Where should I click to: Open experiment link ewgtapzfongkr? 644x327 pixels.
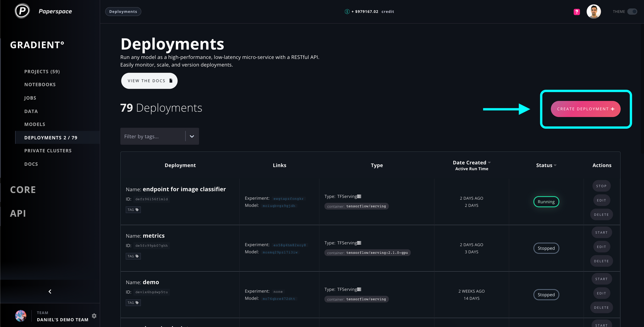click(x=289, y=199)
